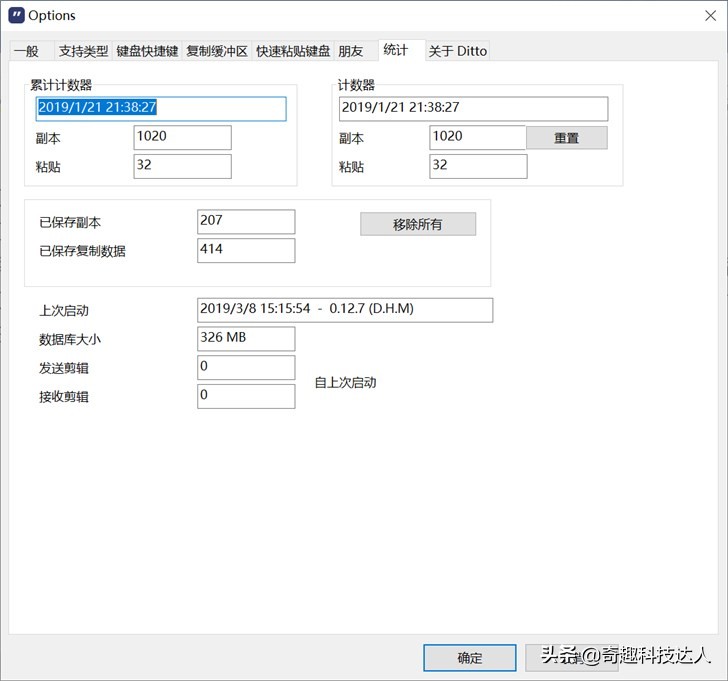
Task: Select the 键盘快捷键 tab
Action: (x=147, y=51)
